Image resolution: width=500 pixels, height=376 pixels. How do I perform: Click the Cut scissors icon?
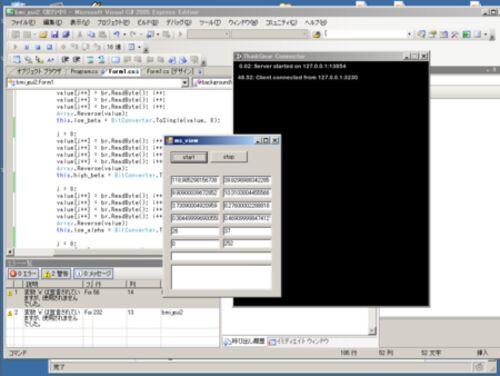[x=80, y=34]
